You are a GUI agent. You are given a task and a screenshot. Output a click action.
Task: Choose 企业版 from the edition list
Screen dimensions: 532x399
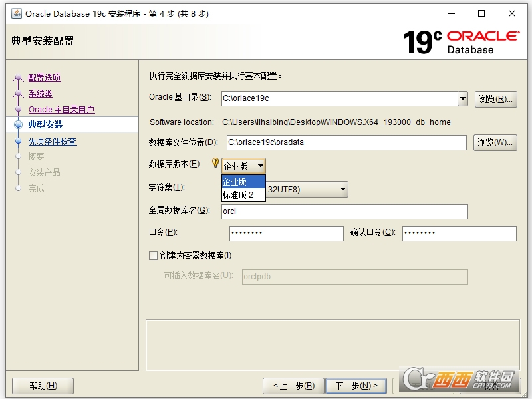pyautogui.click(x=243, y=182)
